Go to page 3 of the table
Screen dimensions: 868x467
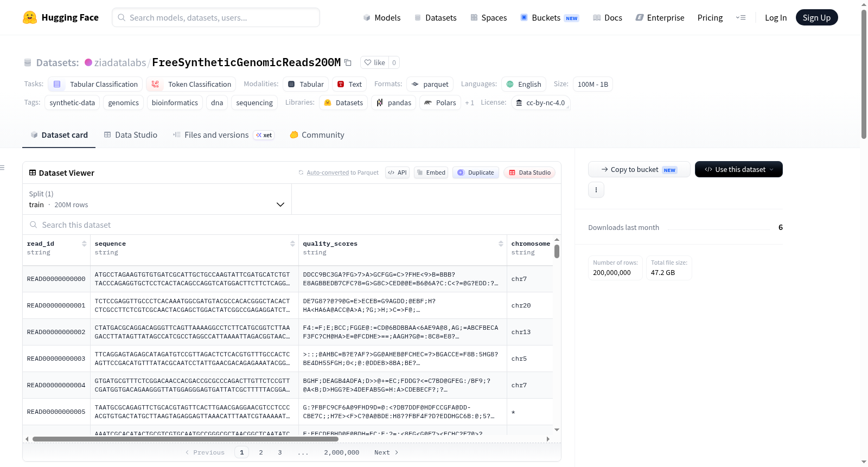(x=280, y=452)
